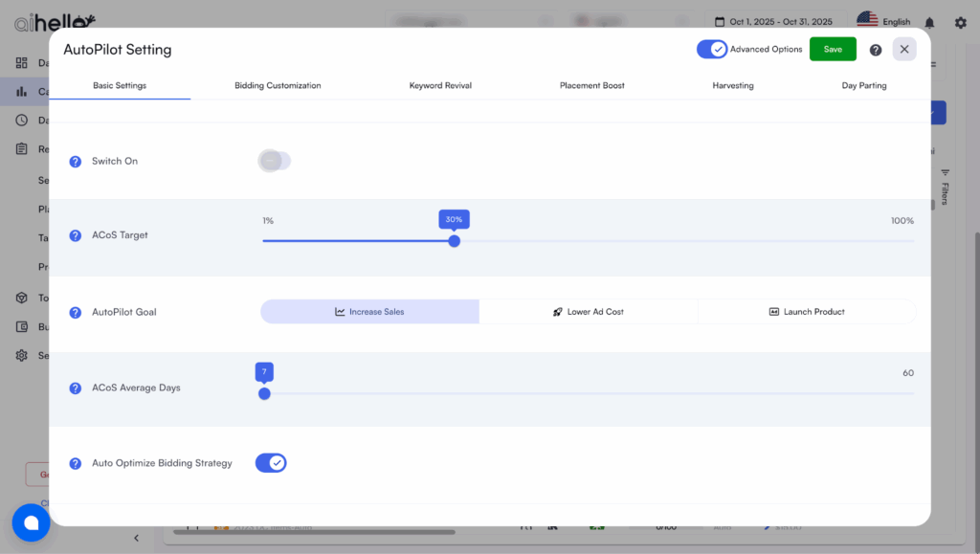Open the settings gear in top bar
Image resolution: width=980 pixels, height=554 pixels.
point(960,22)
